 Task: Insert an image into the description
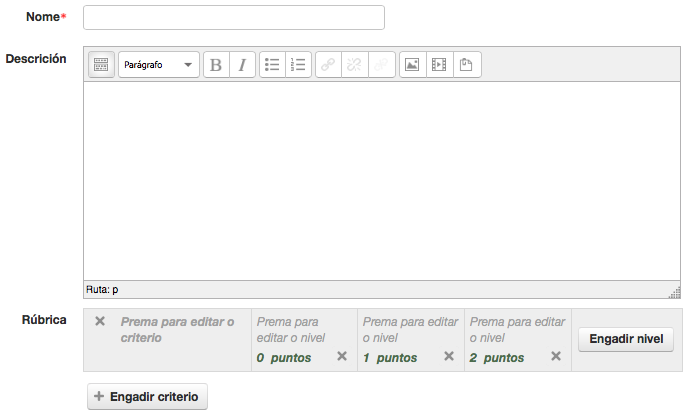(x=412, y=65)
